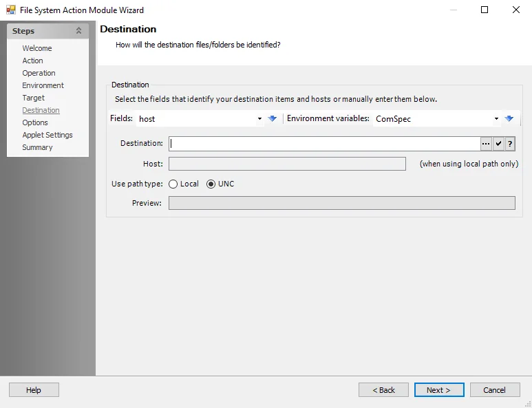This screenshot has width=532, height=408.
Task: Go to the Applet Settings step
Action: (x=47, y=135)
